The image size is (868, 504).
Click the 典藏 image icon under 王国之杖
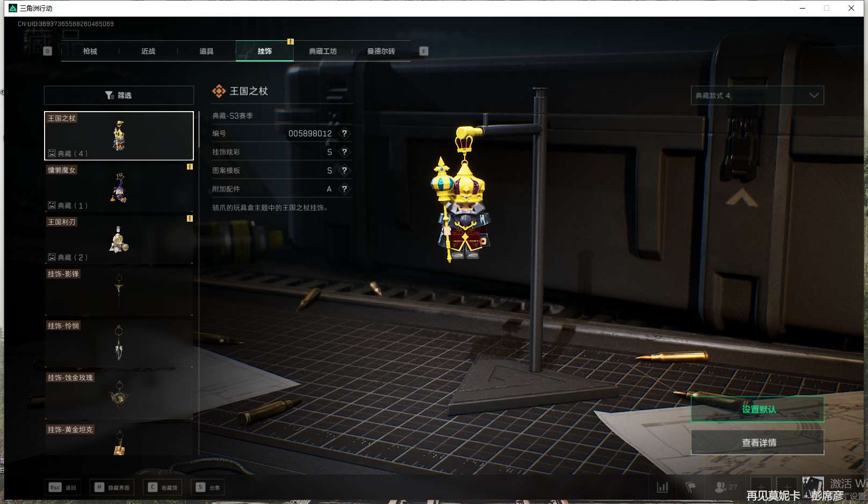[x=52, y=154]
